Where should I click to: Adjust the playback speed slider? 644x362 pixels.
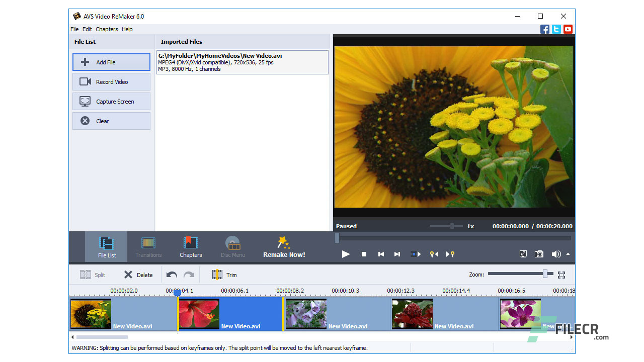coord(452,226)
